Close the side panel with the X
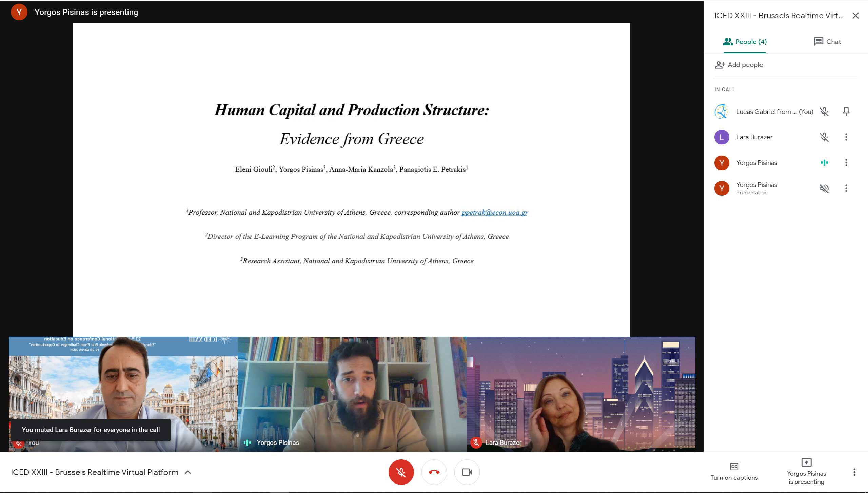Image resolution: width=868 pixels, height=493 pixels. [855, 16]
